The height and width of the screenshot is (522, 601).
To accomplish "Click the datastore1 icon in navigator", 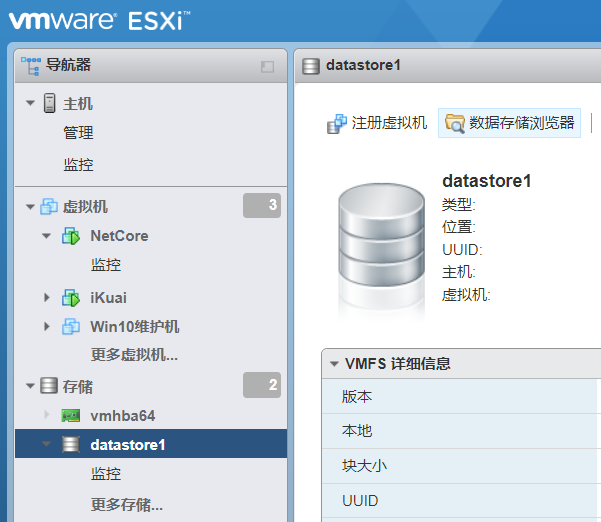I will click(x=71, y=445).
